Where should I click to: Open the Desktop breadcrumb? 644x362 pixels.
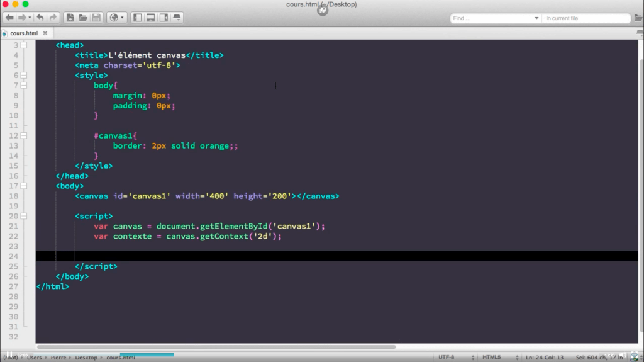[x=86, y=358]
